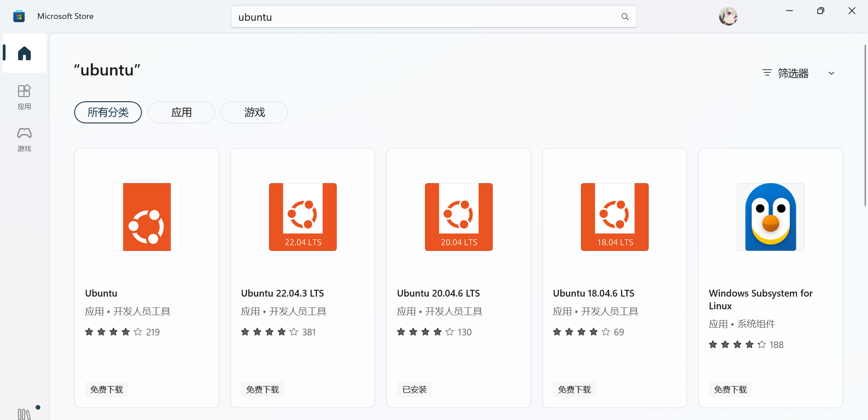Click the vertical scrollbar on the right

[865, 126]
